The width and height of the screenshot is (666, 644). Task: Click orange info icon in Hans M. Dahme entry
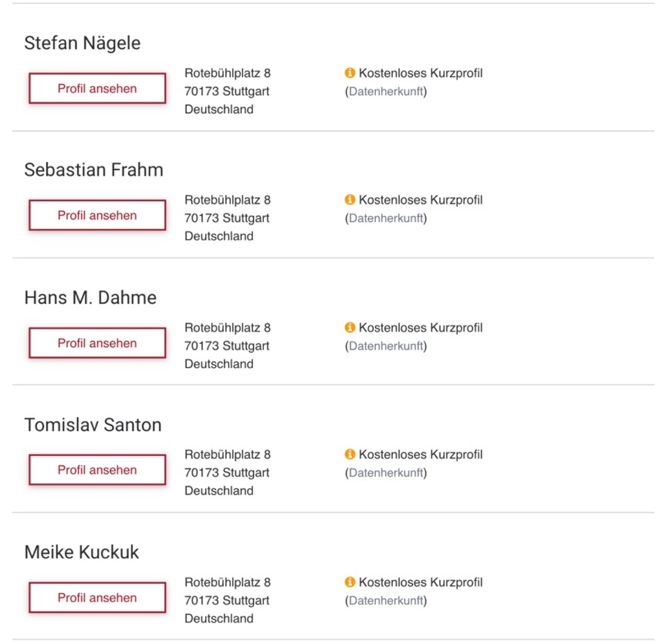[x=350, y=327]
